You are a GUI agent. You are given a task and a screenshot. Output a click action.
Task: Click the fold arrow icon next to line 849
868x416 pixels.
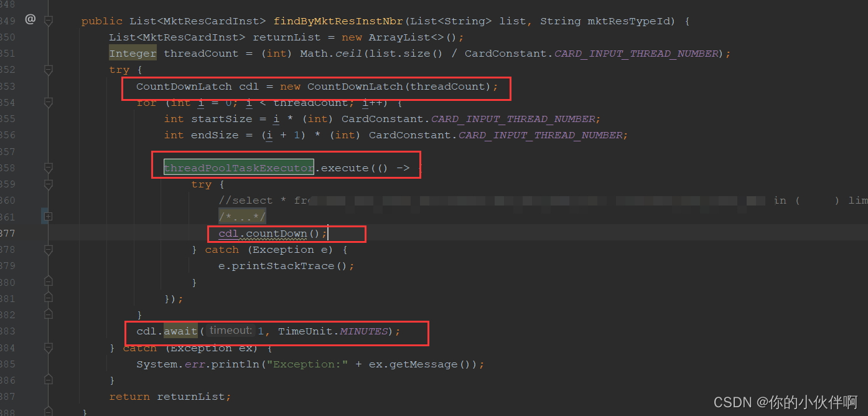[x=48, y=21]
